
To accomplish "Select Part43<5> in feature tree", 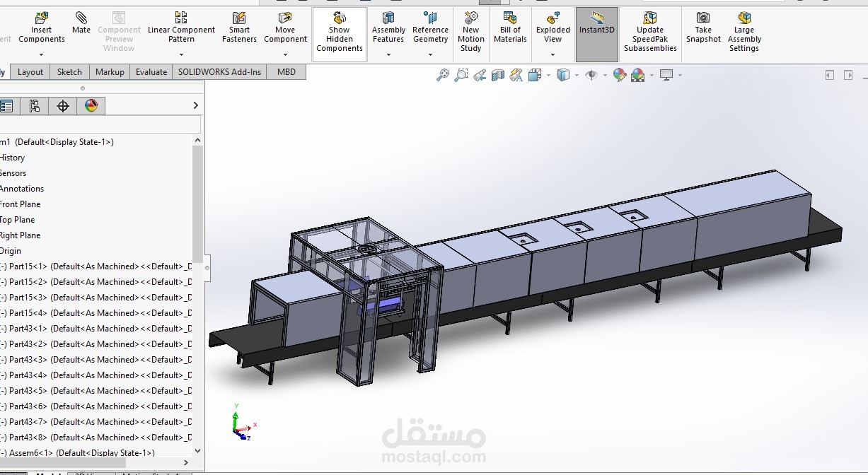I will (x=96, y=391).
